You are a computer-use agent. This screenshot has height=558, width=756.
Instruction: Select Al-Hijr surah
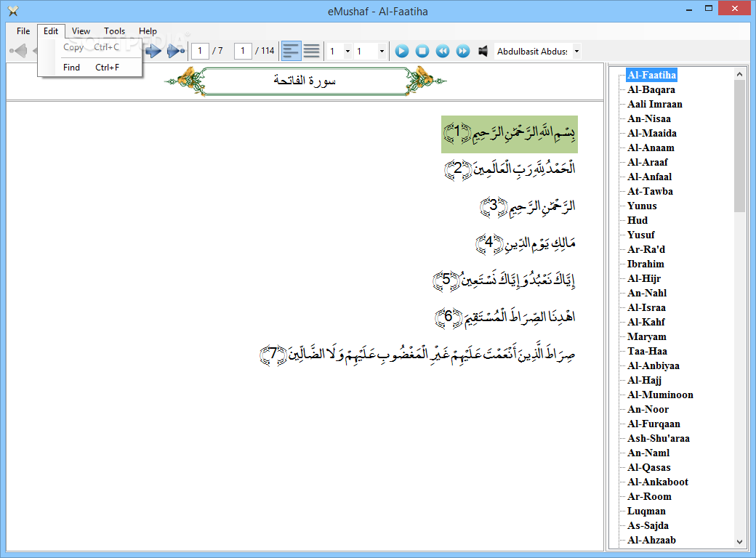pos(643,278)
